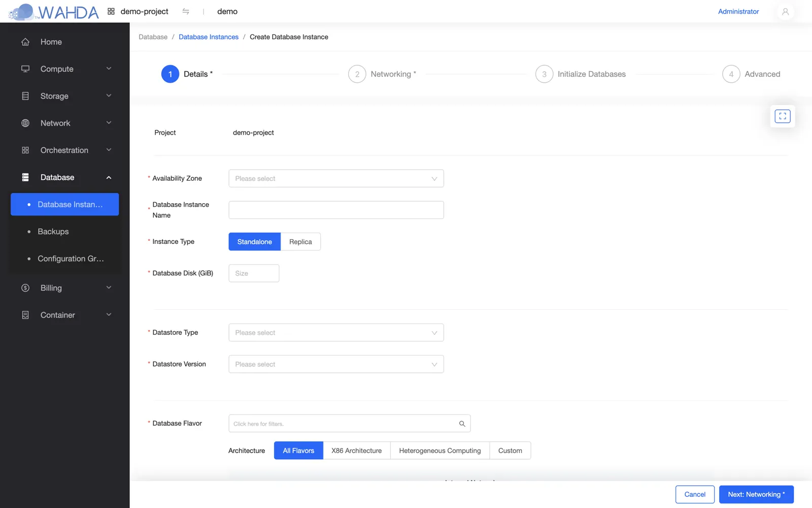Screen dimensions: 812x508
Task: Choose Heterogeneous Computing option
Action: tap(440, 451)
